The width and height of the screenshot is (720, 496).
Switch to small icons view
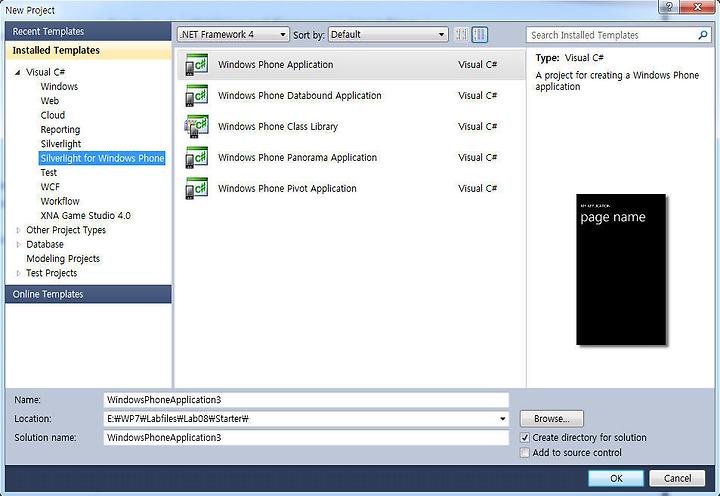461,34
